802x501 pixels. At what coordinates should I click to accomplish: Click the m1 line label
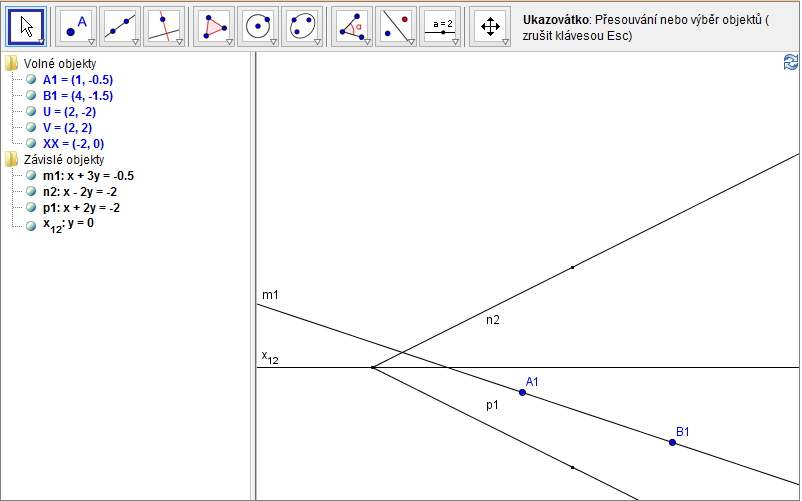[x=270, y=295]
